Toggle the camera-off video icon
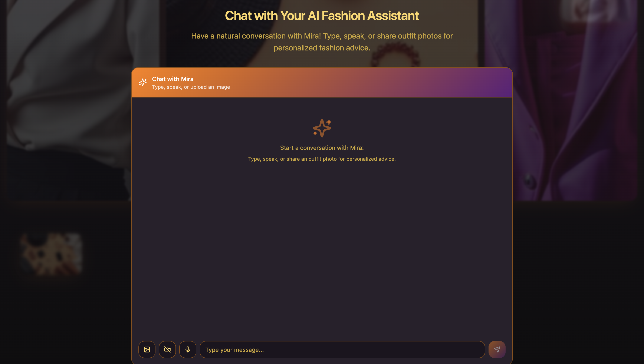644x364 pixels. pos(167,349)
